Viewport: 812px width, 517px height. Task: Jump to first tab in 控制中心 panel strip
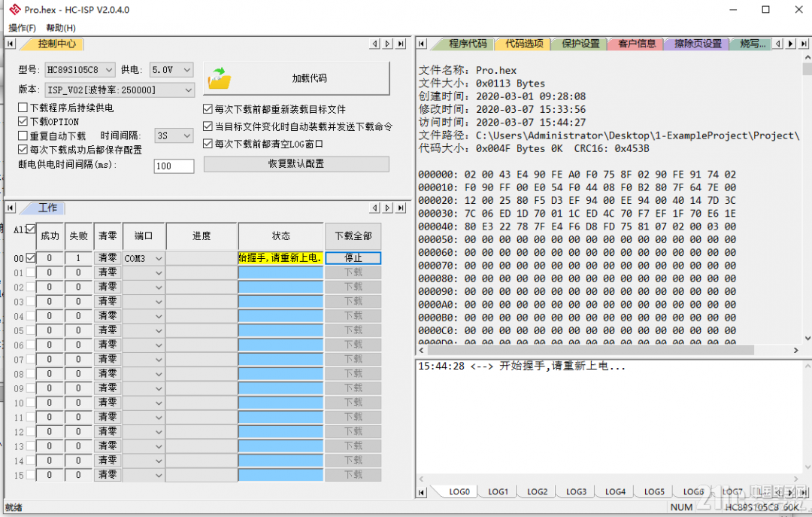[x=11, y=44]
